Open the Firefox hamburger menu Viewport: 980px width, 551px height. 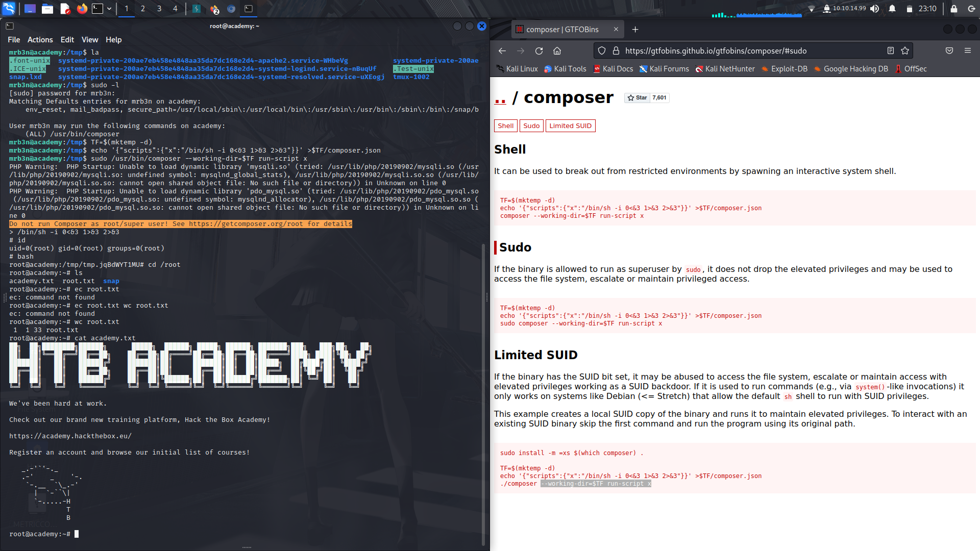click(968, 51)
